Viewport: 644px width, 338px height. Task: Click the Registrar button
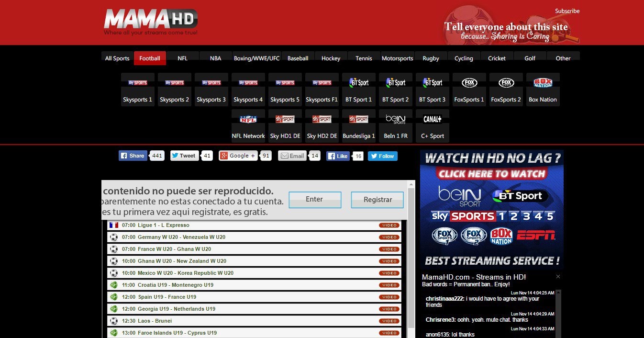pos(377,200)
